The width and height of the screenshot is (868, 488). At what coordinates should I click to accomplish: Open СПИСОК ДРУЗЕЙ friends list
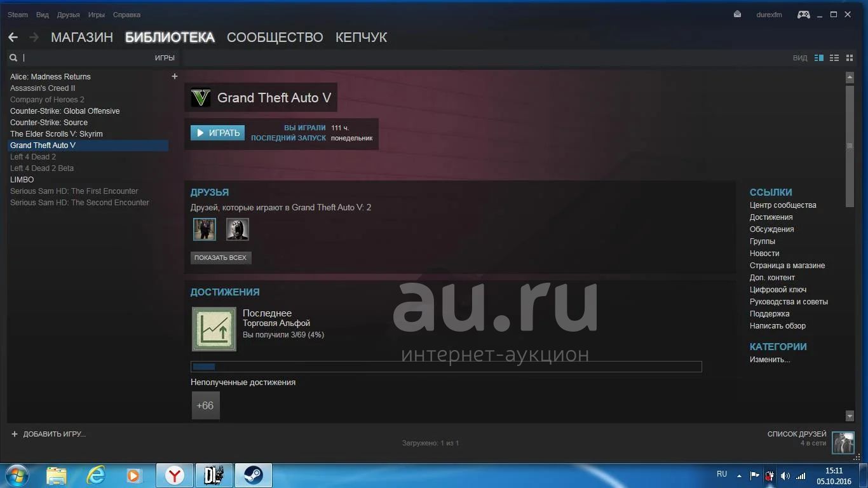tap(797, 434)
